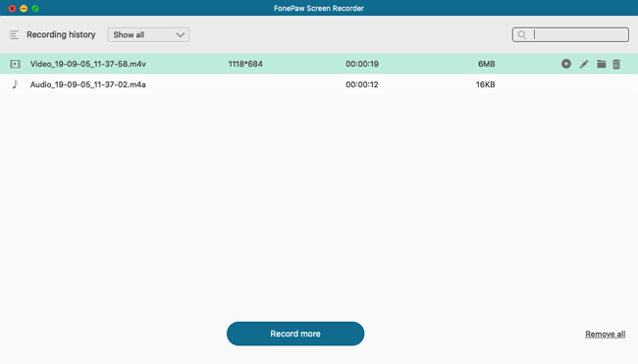
Task: Click the 00:00:12 audio duration
Action: tap(362, 84)
